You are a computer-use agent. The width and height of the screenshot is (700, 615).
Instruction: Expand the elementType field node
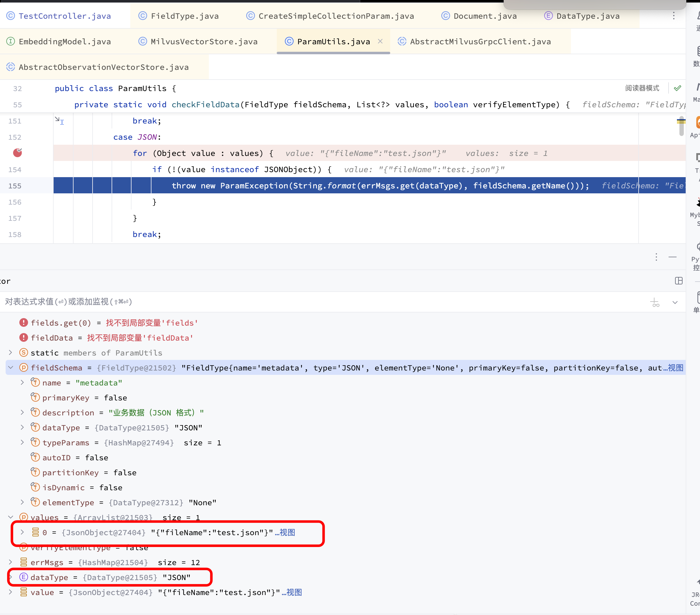pos(22,503)
